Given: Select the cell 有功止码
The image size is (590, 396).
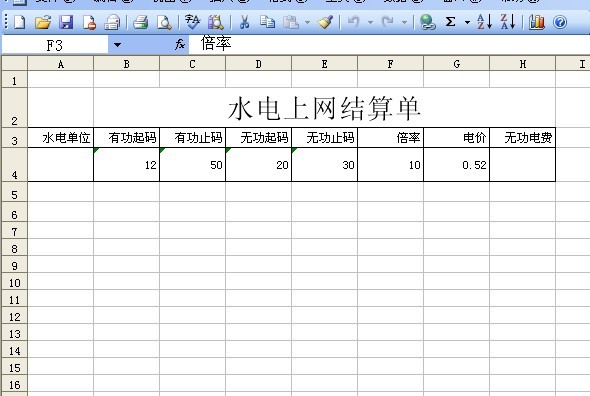Looking at the screenshot, I should (x=192, y=138).
